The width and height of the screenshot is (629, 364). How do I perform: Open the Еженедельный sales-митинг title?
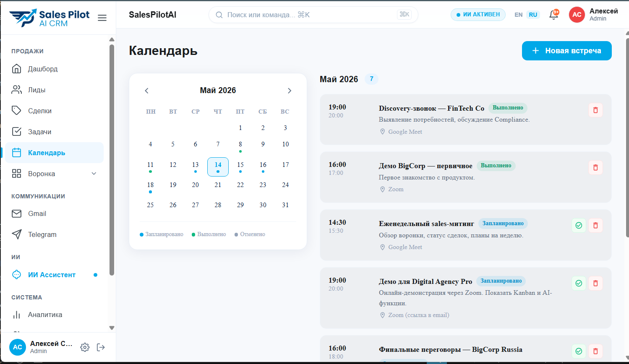(x=426, y=224)
